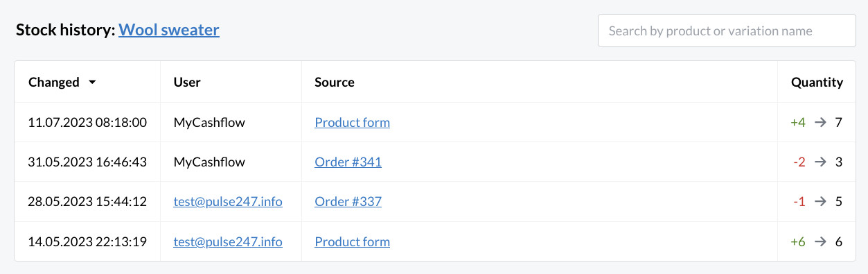The width and height of the screenshot is (868, 274).
Task: Open Product form link from 11.07.2023 row
Action: tap(352, 122)
